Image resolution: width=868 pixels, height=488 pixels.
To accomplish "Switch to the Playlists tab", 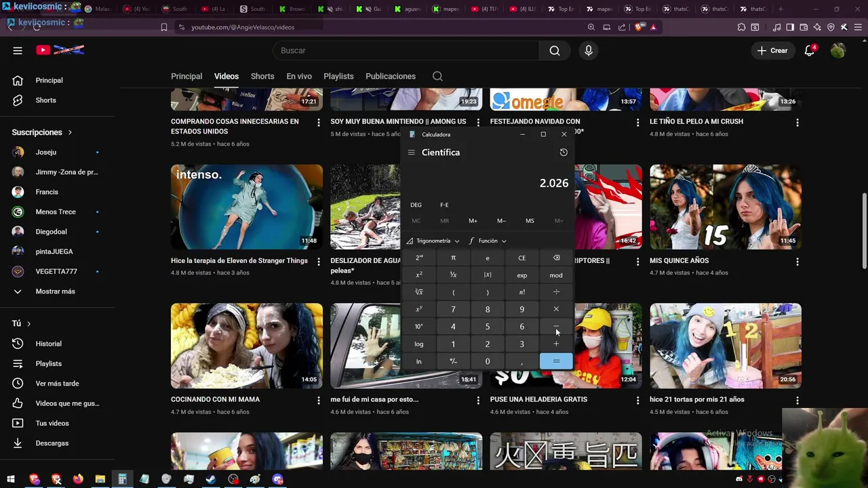I will 338,77.
